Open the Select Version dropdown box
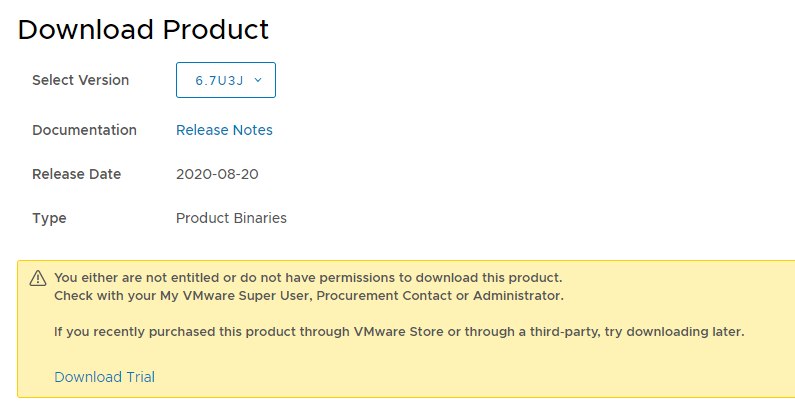 [x=226, y=80]
